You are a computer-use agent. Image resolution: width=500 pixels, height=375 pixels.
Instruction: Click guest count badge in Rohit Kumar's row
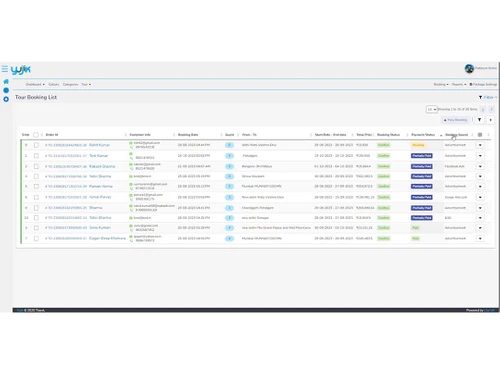pos(229,145)
